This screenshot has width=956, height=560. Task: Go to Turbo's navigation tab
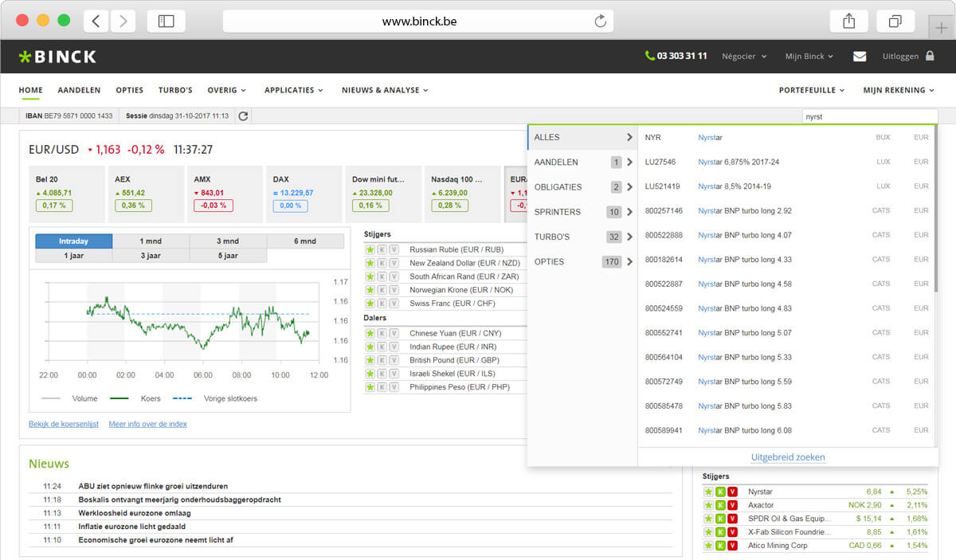coord(175,91)
